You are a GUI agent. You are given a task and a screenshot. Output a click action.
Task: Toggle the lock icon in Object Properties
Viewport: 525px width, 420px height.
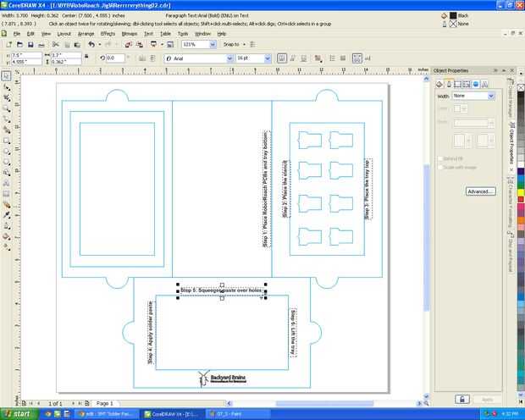click(462, 399)
